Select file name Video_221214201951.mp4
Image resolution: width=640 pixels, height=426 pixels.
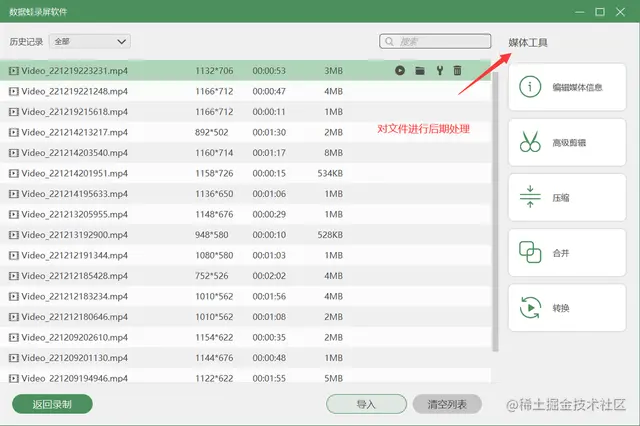(74, 173)
